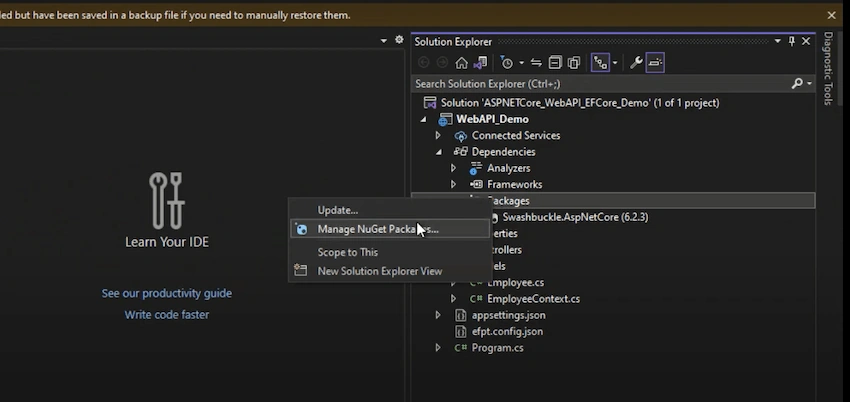Click the Collapse All toolbar icon
Image resolution: width=850 pixels, height=402 pixels.
[x=555, y=63]
